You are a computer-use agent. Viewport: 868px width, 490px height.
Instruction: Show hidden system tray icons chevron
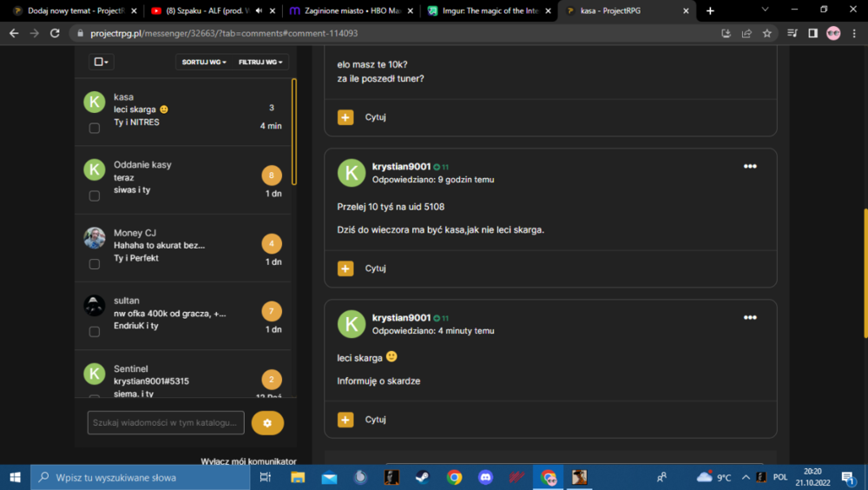point(746,477)
